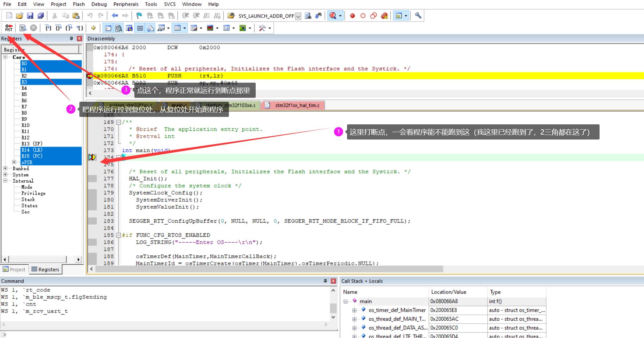
Task: Toggle the Symbols window button
Action: (129, 28)
